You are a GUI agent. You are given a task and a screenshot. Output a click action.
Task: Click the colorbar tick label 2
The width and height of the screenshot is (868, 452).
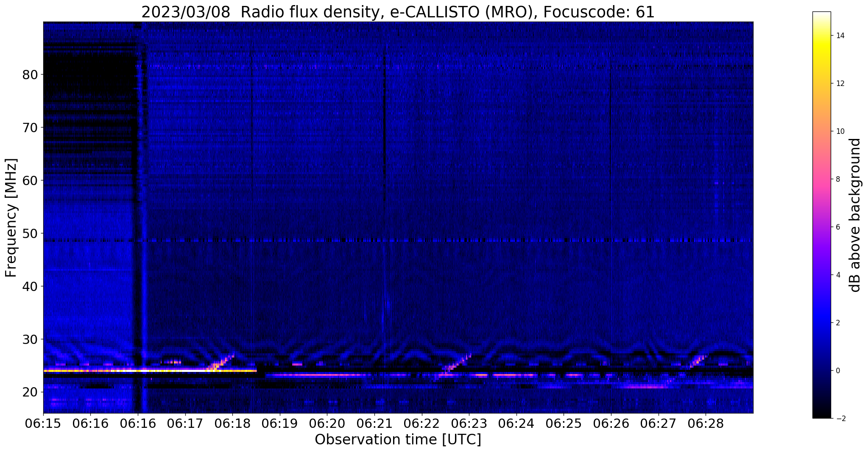point(837,323)
